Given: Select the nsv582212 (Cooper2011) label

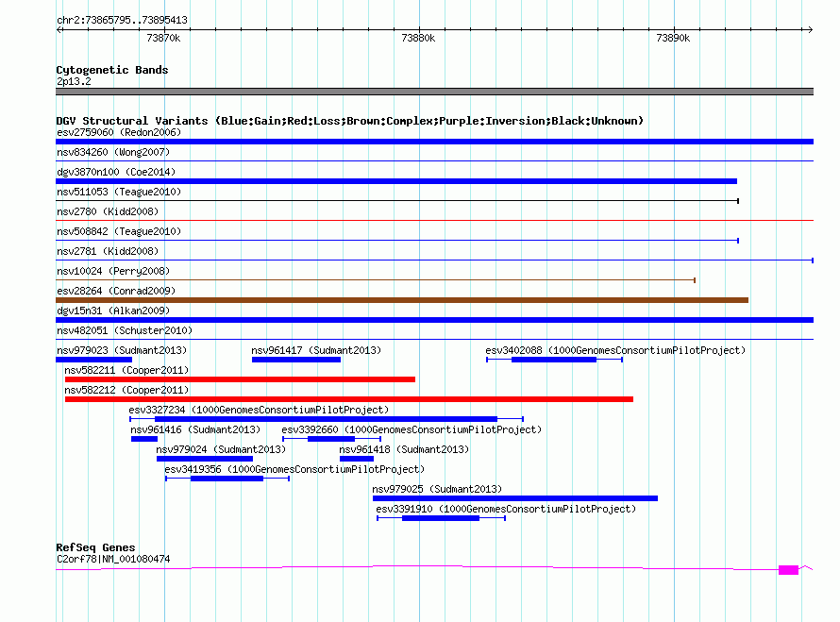Looking at the screenshot, I should point(126,390).
